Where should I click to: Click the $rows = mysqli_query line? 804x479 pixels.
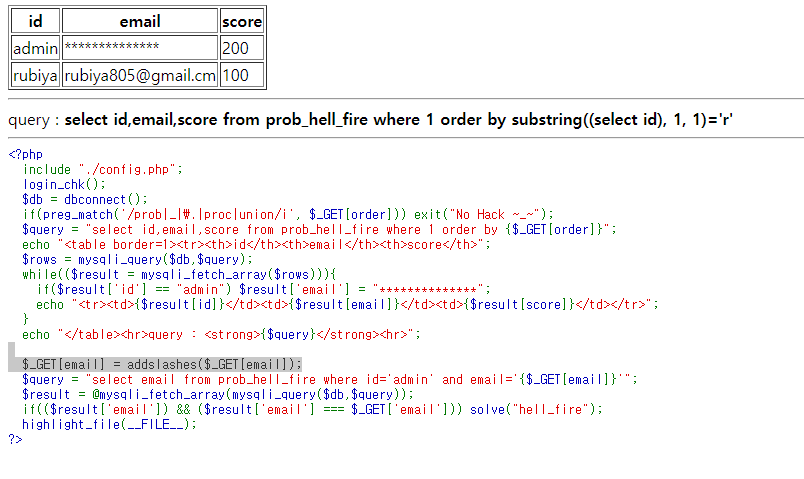(137, 260)
